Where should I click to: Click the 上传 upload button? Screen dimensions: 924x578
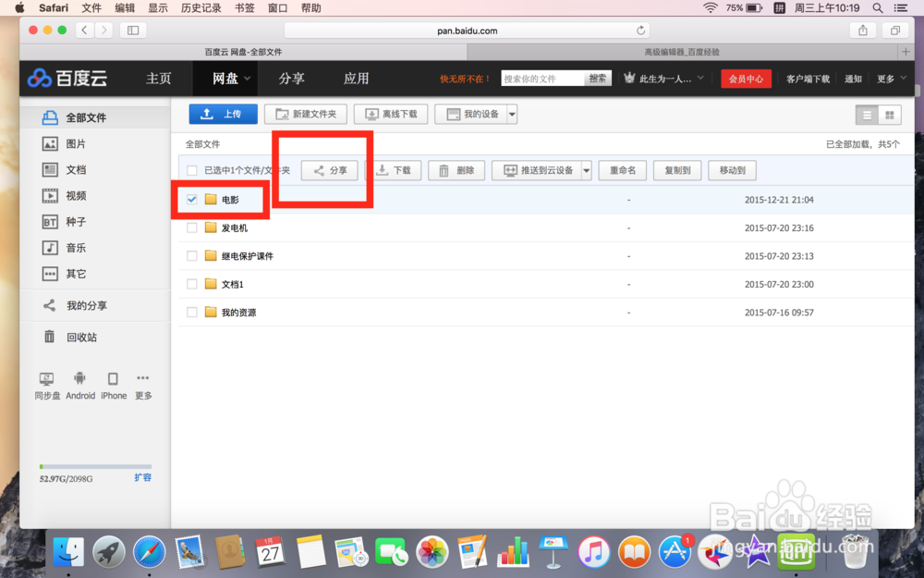coord(224,114)
